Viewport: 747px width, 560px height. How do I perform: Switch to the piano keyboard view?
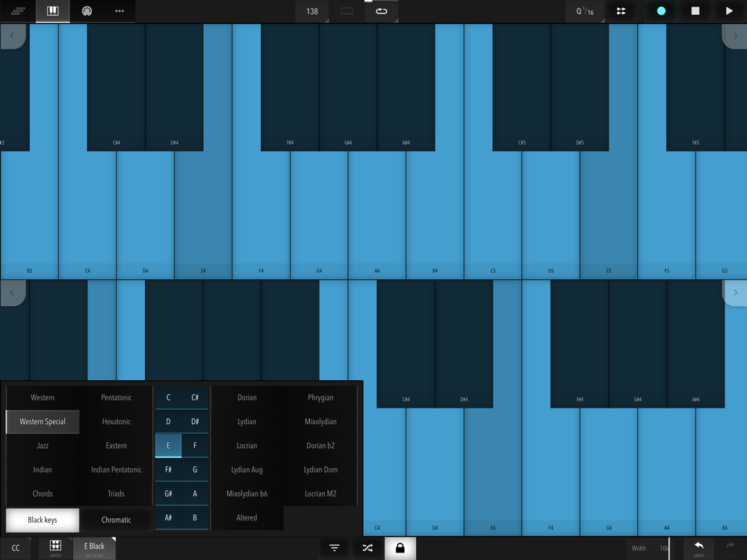(x=53, y=11)
